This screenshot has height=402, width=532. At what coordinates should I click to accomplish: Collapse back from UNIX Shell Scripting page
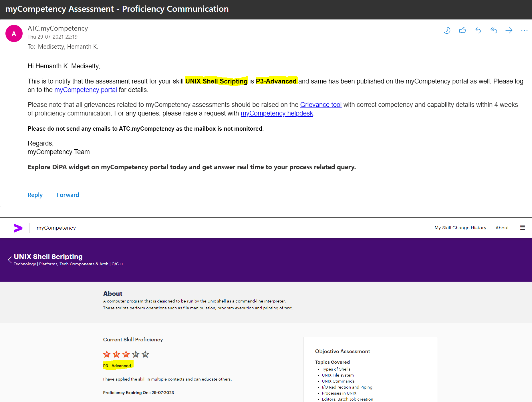[9, 260]
